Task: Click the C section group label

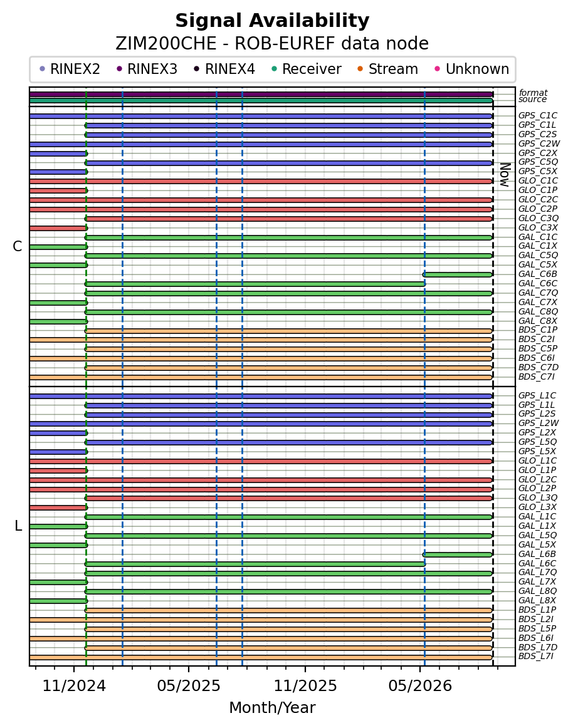Action: 17,247
